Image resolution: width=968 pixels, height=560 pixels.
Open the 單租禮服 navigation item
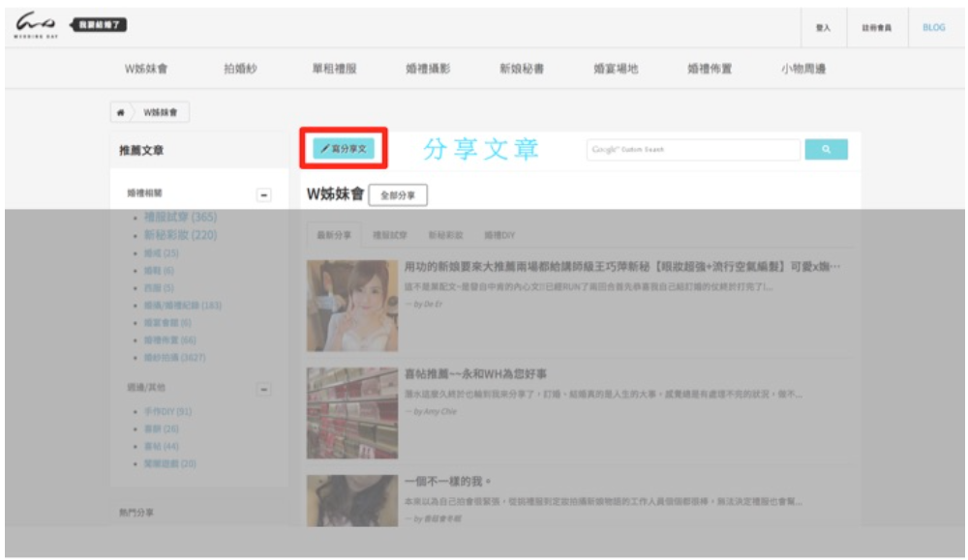[x=334, y=69]
